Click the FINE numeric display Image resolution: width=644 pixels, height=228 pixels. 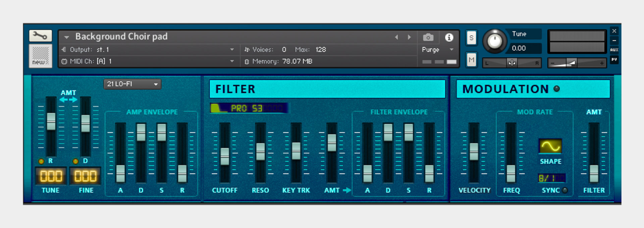(x=85, y=176)
